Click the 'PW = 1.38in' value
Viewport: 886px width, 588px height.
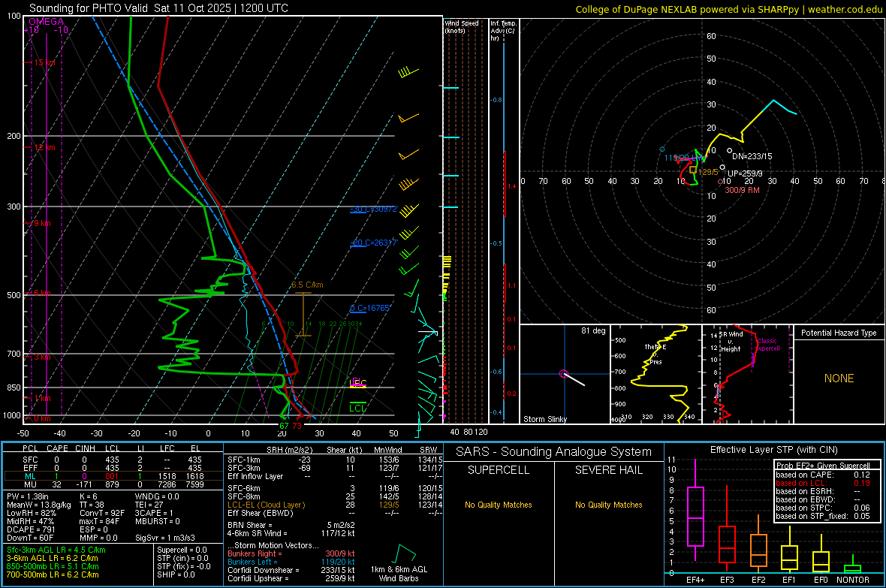pyautogui.click(x=28, y=496)
